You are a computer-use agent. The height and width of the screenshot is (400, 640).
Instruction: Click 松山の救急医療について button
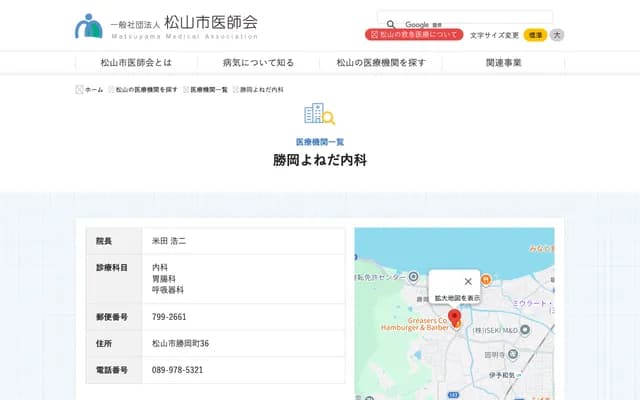pyautogui.click(x=414, y=35)
